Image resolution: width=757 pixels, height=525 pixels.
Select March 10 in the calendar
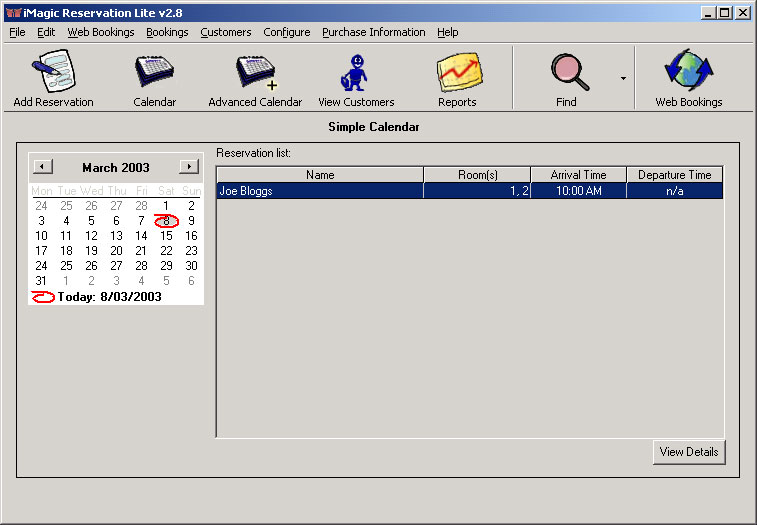[41, 236]
